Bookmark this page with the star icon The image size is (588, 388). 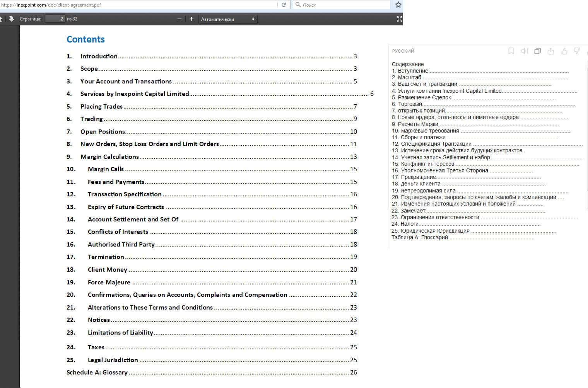tap(398, 5)
